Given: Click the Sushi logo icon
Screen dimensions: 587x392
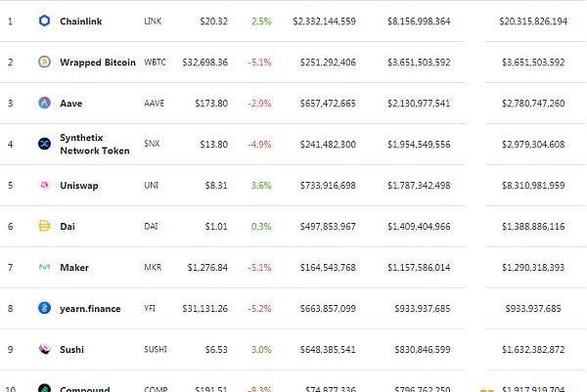Looking at the screenshot, I should pos(44,349).
